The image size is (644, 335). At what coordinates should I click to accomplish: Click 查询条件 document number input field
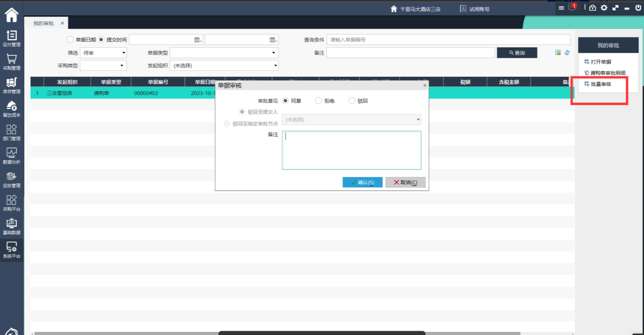pos(448,40)
